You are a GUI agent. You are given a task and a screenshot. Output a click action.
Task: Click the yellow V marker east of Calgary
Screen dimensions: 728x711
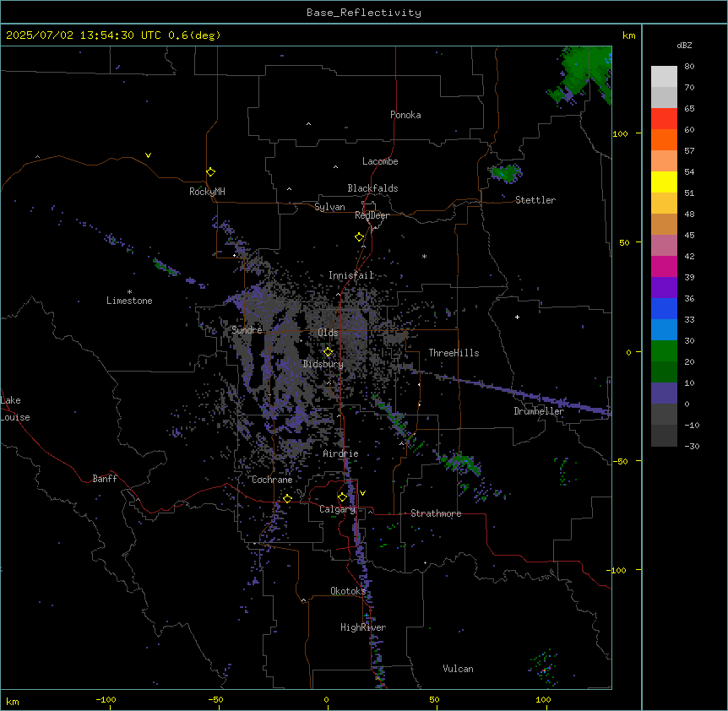[x=362, y=493]
